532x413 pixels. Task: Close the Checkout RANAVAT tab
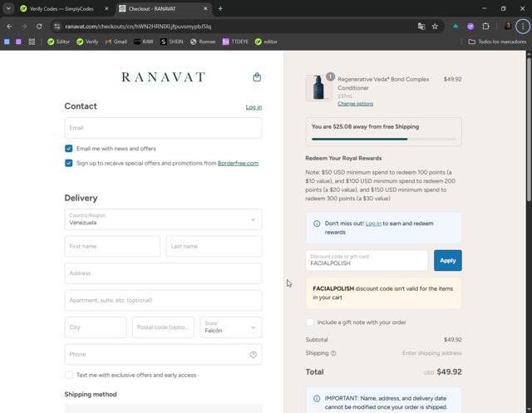(x=205, y=9)
